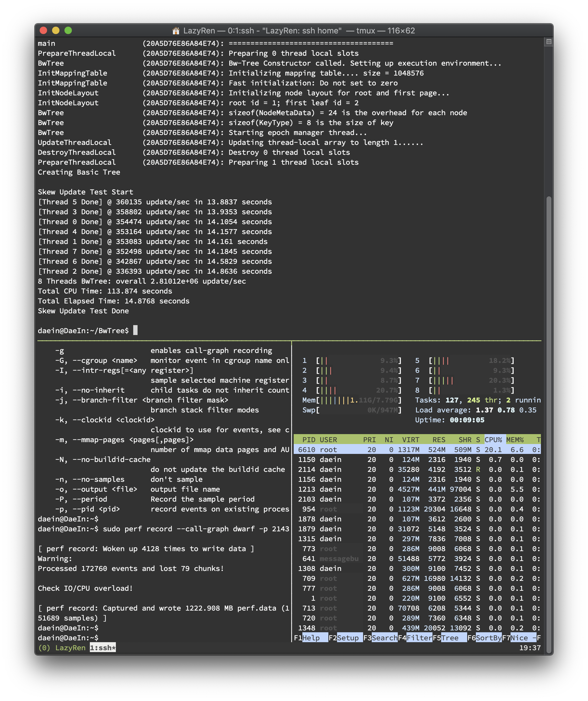The image size is (588, 701).
Task: Minimize the window with yellow button
Action: (x=56, y=31)
